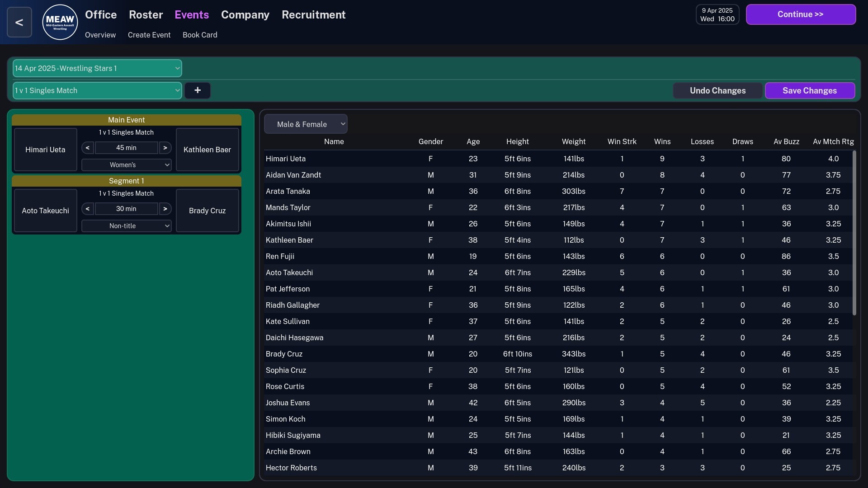Save Changes to the event card
This screenshot has height=488, width=868.
[x=809, y=90]
